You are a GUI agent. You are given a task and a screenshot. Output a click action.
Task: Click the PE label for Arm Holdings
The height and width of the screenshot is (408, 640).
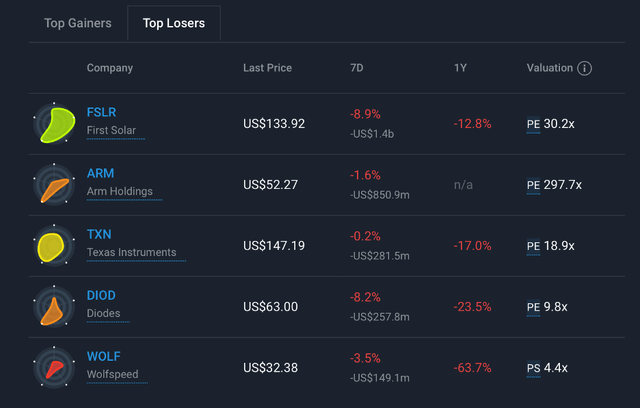click(x=533, y=185)
